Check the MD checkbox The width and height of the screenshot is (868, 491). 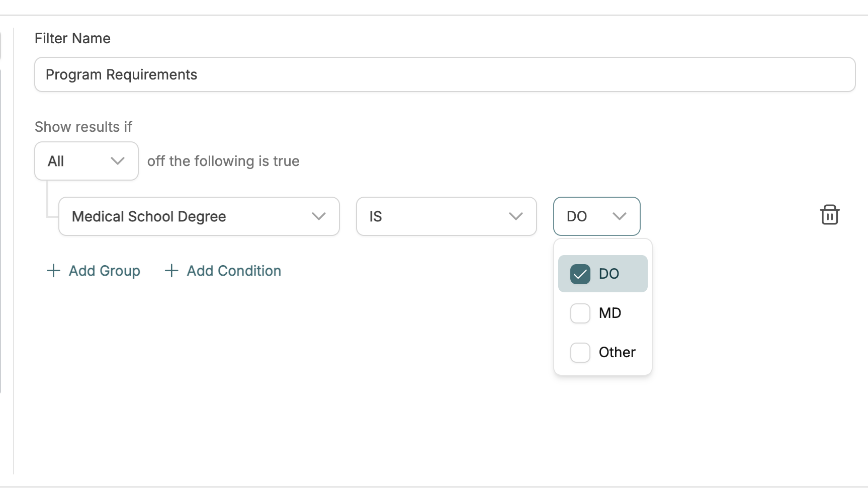[580, 313]
